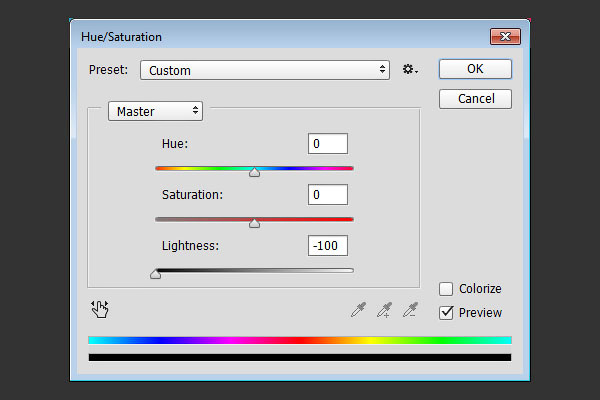
Task: Close the Hue/Saturation dialog
Action: 505,37
